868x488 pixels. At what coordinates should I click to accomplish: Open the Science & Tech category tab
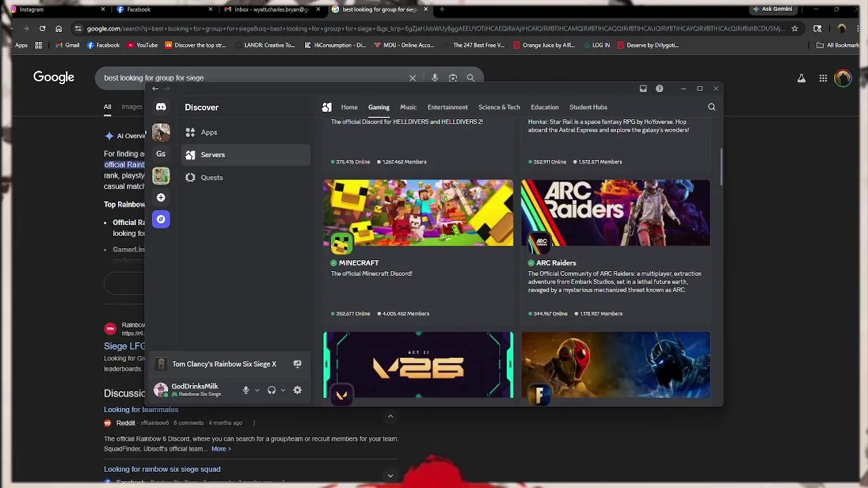pos(499,107)
